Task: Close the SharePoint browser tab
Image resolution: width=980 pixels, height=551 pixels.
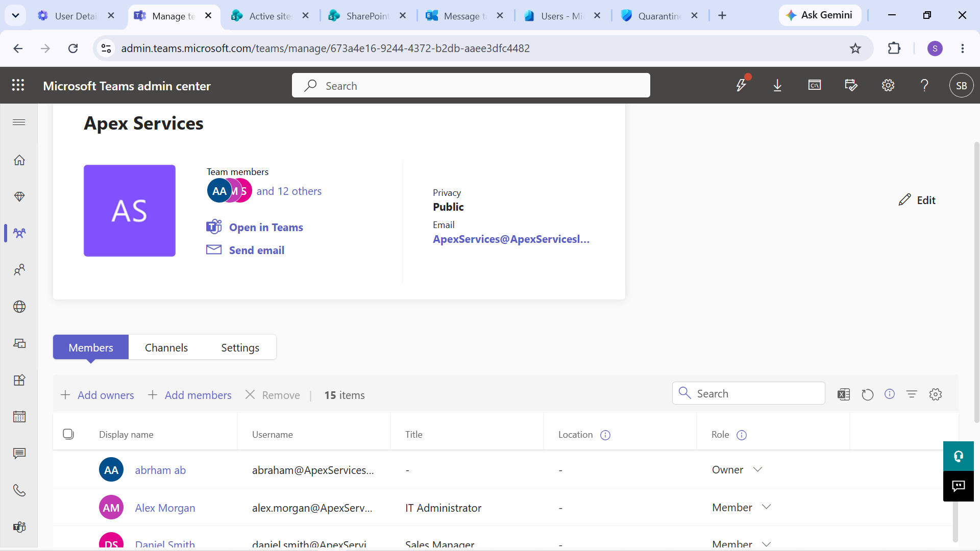Action: pyautogui.click(x=403, y=16)
